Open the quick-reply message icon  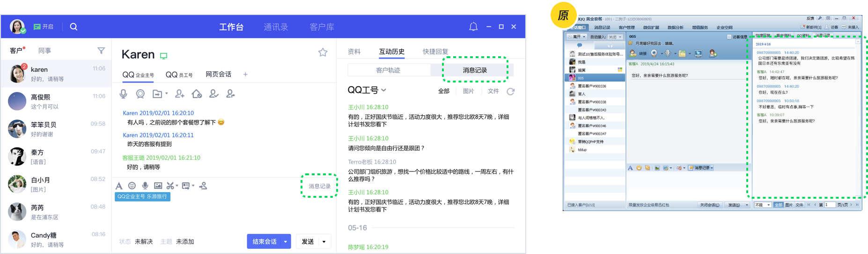pyautogui.click(x=186, y=186)
